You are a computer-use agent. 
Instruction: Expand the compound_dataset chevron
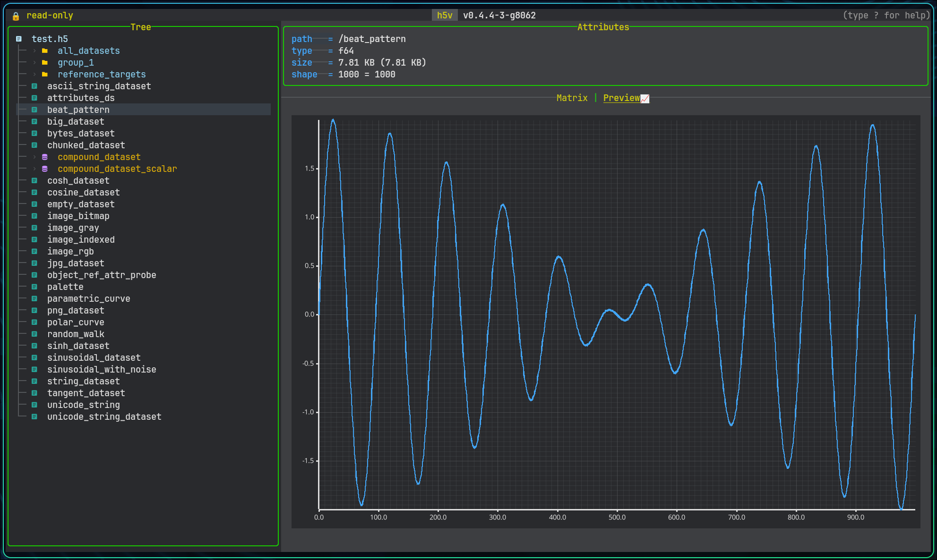click(x=34, y=157)
